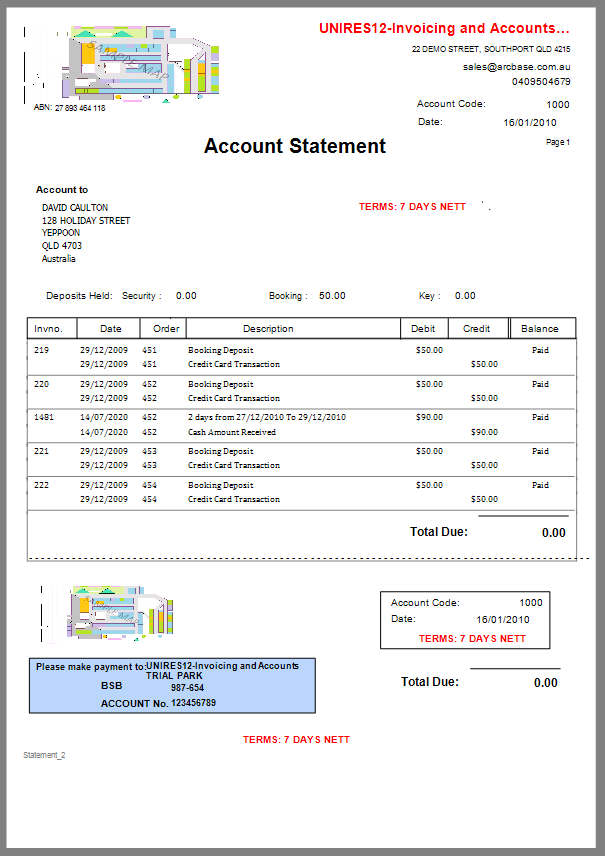Click the account number 123456789
The height and width of the screenshot is (856, 605).
193,703
